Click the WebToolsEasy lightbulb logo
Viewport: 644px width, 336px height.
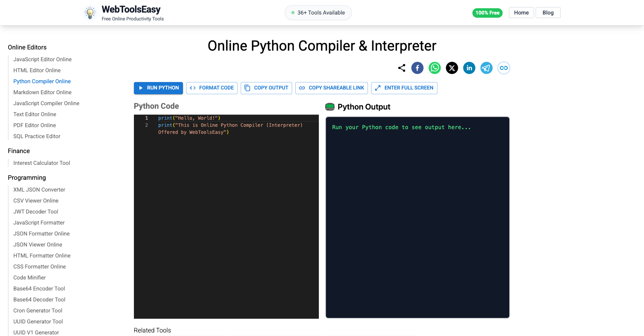(x=90, y=13)
